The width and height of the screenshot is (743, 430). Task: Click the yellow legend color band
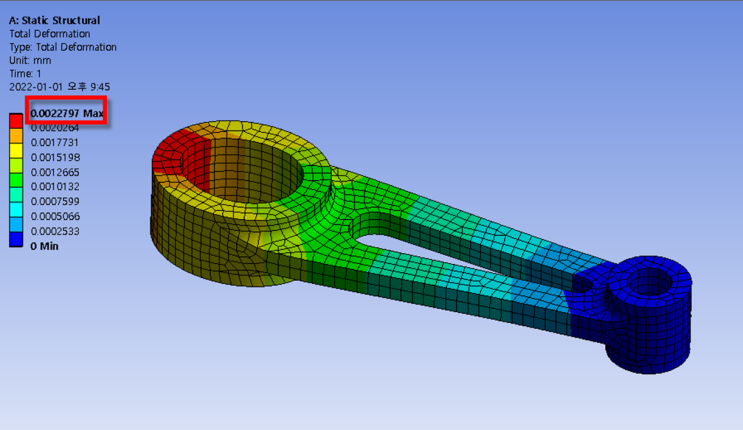(x=16, y=151)
